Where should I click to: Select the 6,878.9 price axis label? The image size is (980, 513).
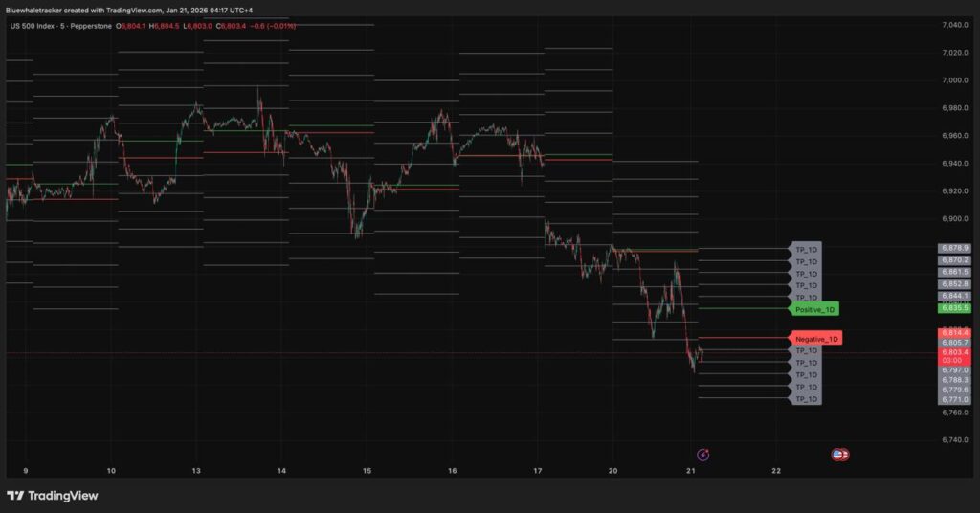(x=954, y=249)
